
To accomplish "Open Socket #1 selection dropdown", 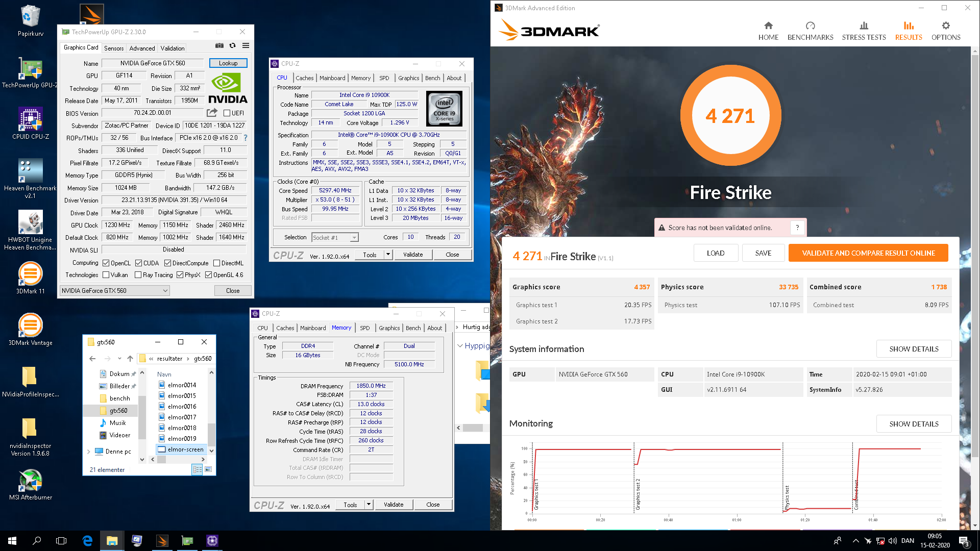I will [x=335, y=238].
